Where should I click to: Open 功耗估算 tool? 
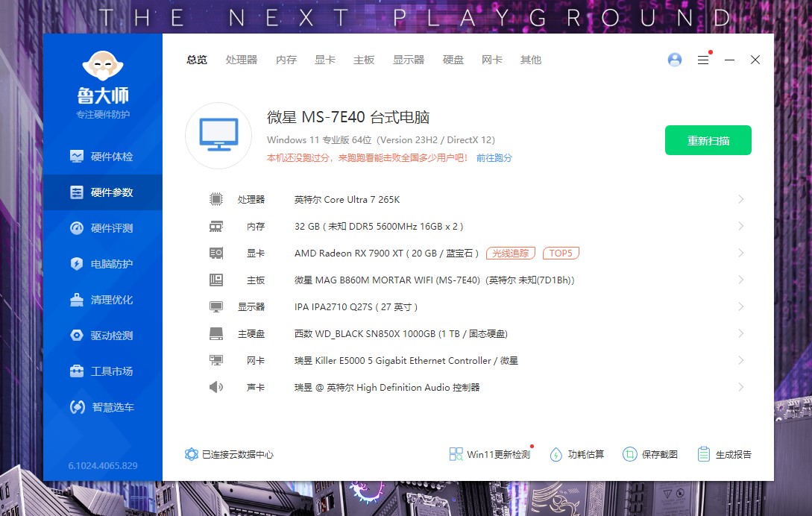click(x=577, y=454)
